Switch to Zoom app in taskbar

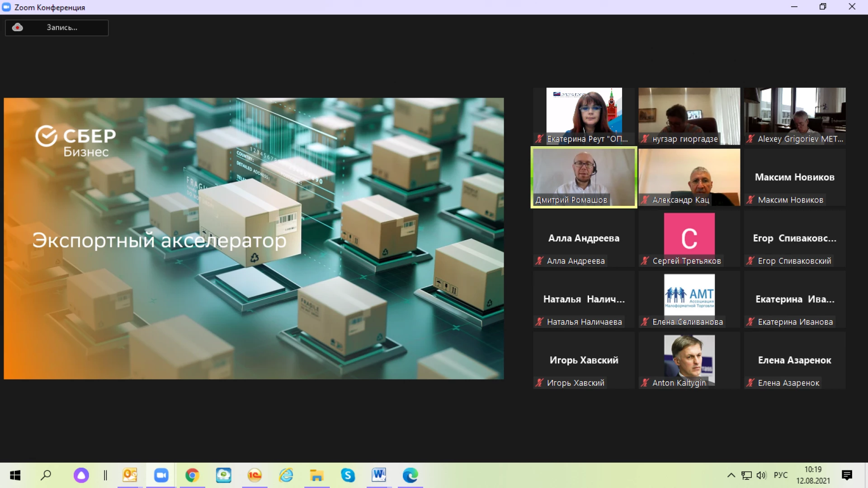coord(161,475)
